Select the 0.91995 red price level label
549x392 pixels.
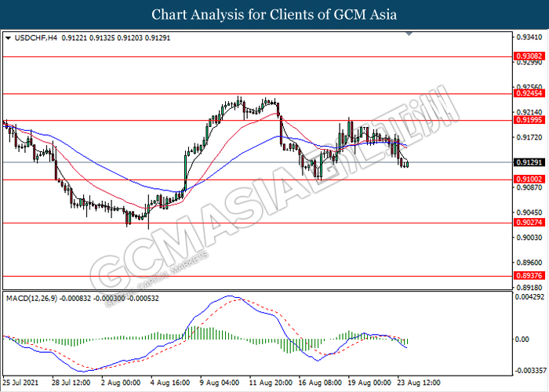[529, 120]
